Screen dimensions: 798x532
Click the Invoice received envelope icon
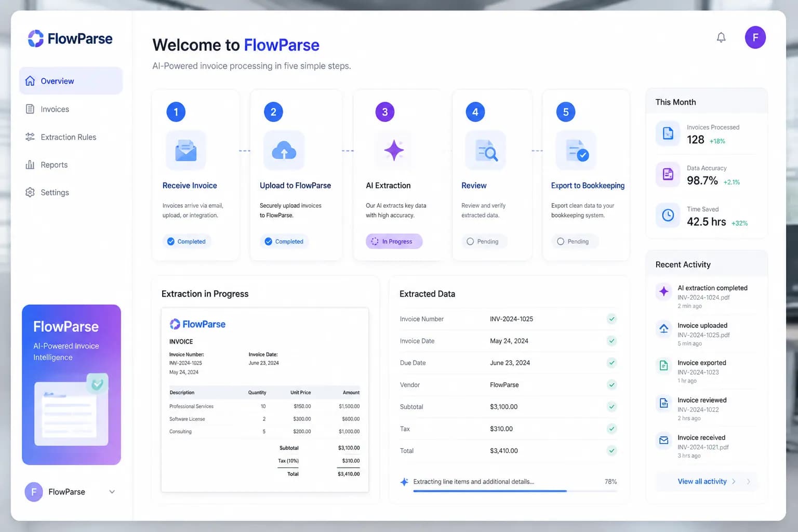pyautogui.click(x=663, y=441)
